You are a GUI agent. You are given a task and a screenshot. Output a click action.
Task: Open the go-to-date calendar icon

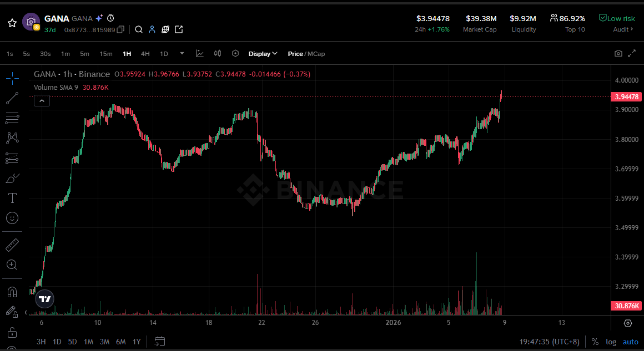pyautogui.click(x=160, y=341)
